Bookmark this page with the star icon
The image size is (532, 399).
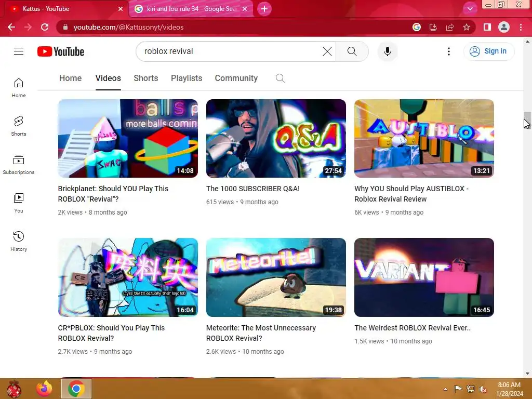(x=467, y=27)
